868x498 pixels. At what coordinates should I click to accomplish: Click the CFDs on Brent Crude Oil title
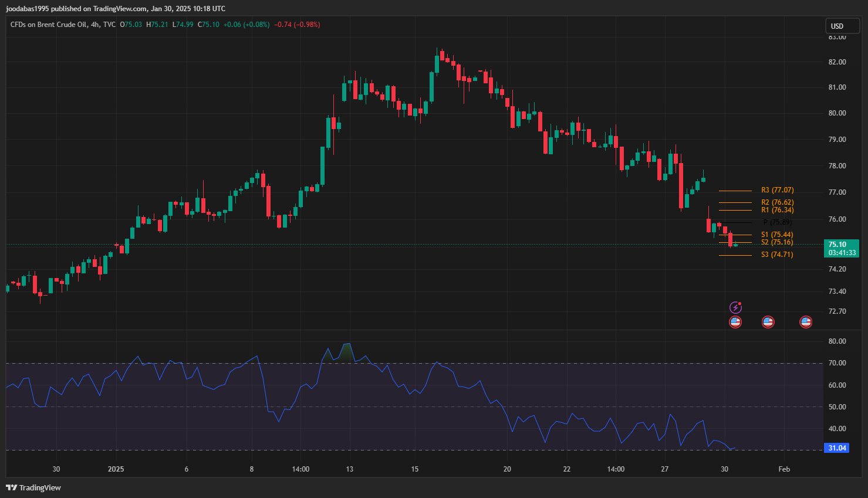(48, 25)
